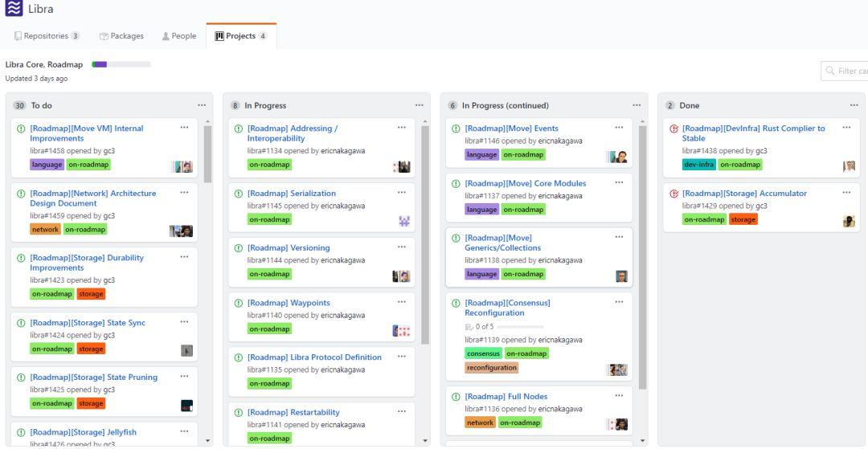Click open-issue icon on Move VM card
868x449 pixels.
pos(21,129)
